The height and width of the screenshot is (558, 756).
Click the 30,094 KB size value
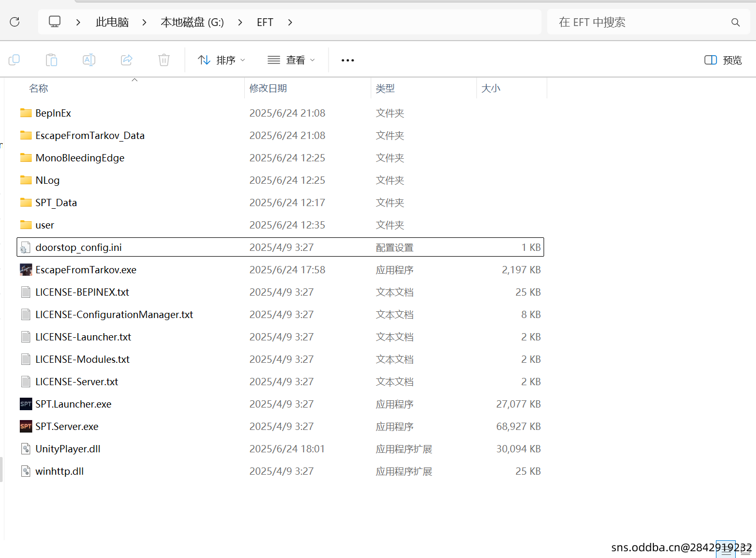(x=519, y=449)
